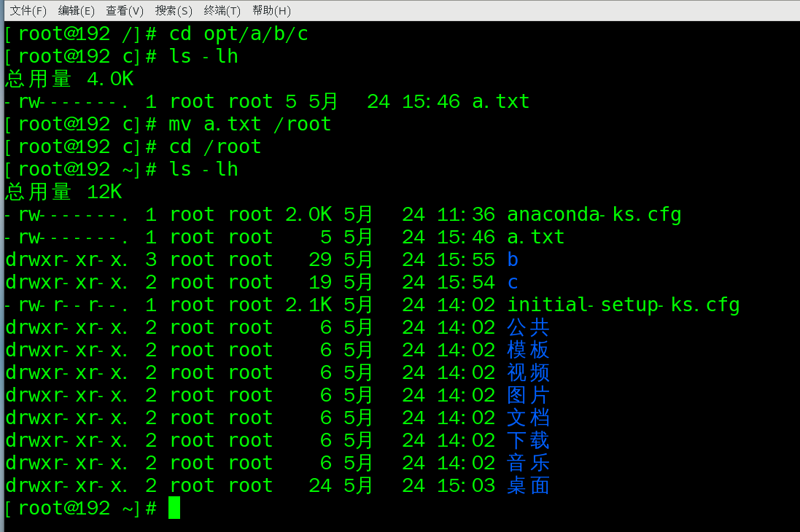Click the blue 下载 directory name
Viewport: 800px width, 532px height.
[x=528, y=440]
